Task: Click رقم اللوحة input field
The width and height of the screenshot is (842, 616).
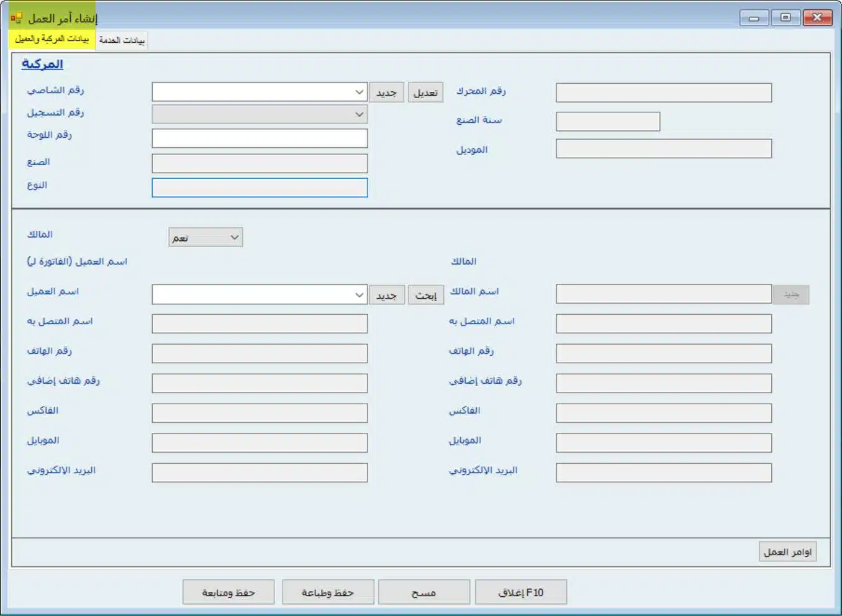Action: click(260, 138)
